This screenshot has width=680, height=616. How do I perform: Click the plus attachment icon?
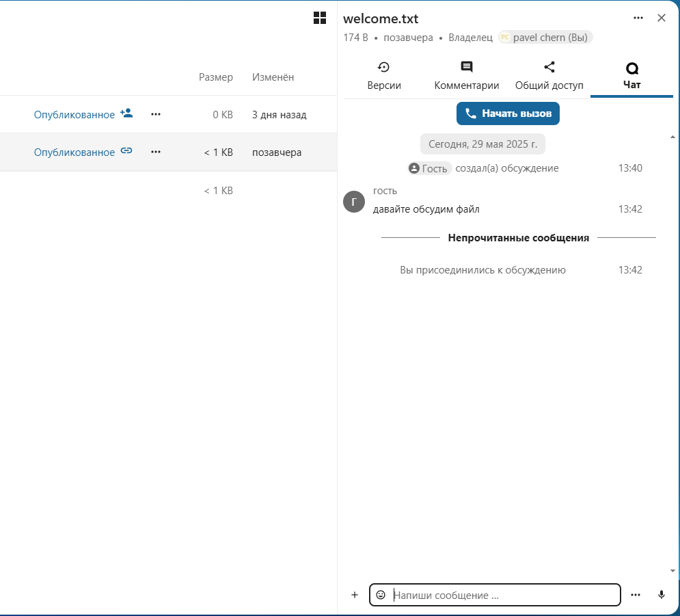[355, 595]
